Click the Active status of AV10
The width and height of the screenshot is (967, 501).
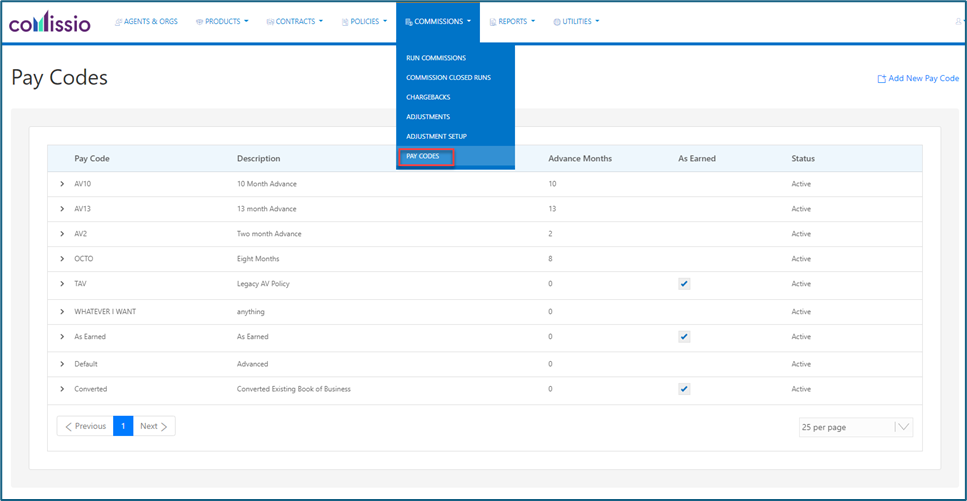[x=801, y=184]
